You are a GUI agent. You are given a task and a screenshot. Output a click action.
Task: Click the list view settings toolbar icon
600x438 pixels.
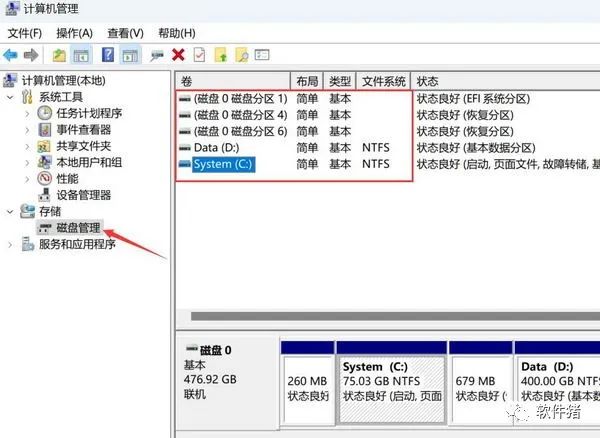(262, 55)
